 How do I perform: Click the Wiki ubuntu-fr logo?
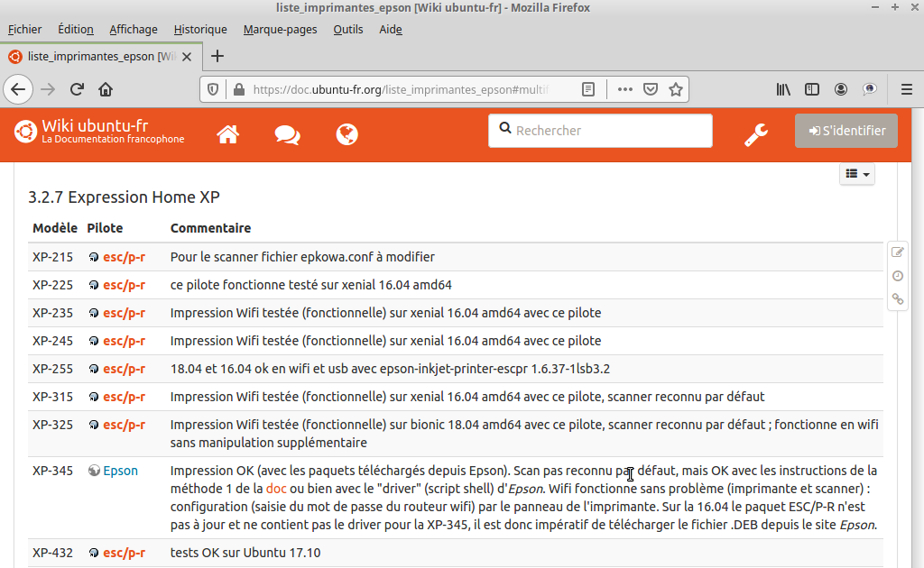99,132
